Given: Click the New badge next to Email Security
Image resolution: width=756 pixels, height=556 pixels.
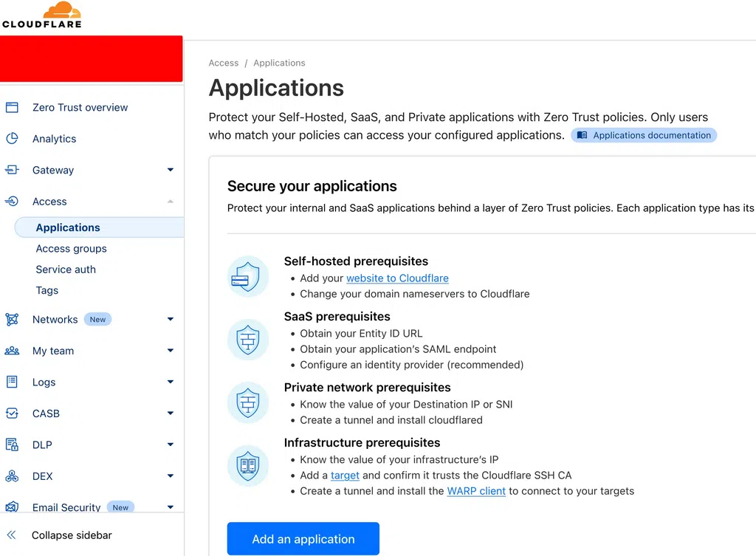Looking at the screenshot, I should tap(120, 507).
